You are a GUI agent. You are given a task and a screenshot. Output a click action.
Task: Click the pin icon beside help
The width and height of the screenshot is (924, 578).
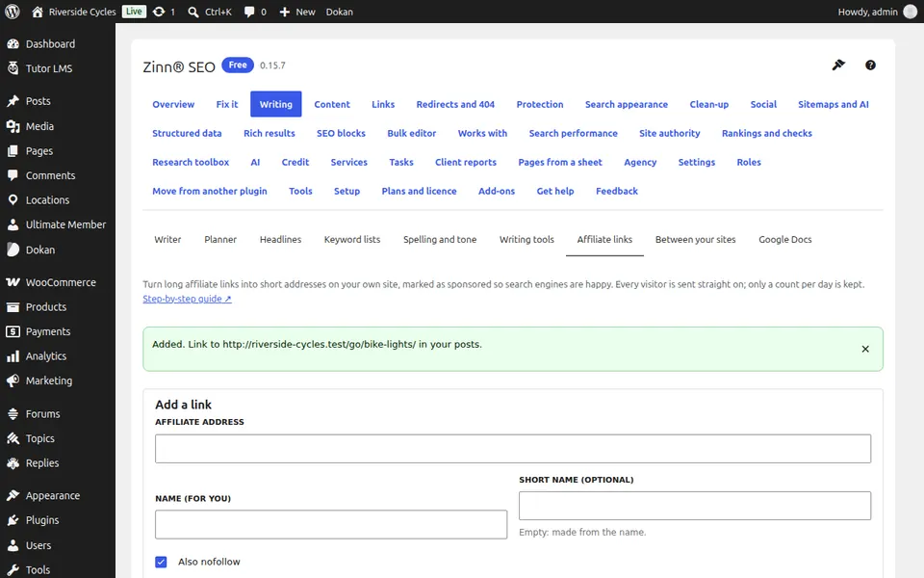[x=838, y=65]
